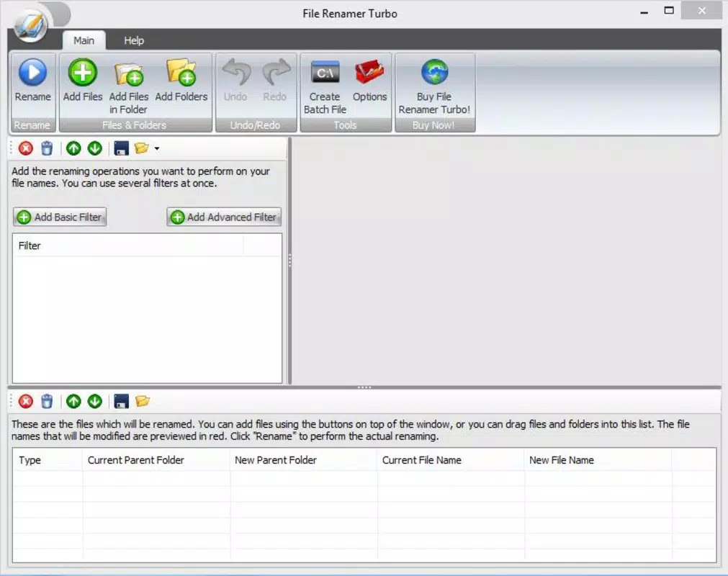Sort by New File Name column

click(598, 460)
